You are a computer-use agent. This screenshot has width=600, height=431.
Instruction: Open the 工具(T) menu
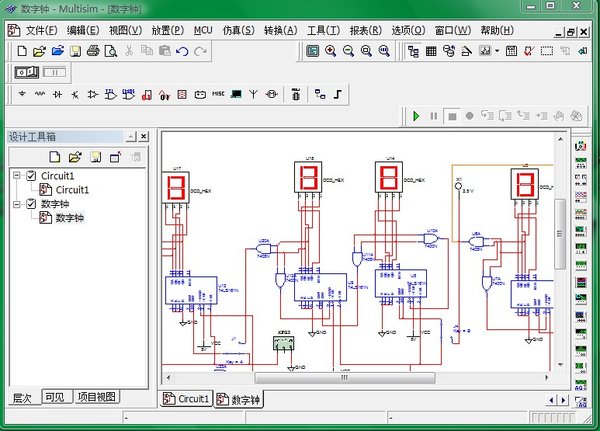pos(323,30)
